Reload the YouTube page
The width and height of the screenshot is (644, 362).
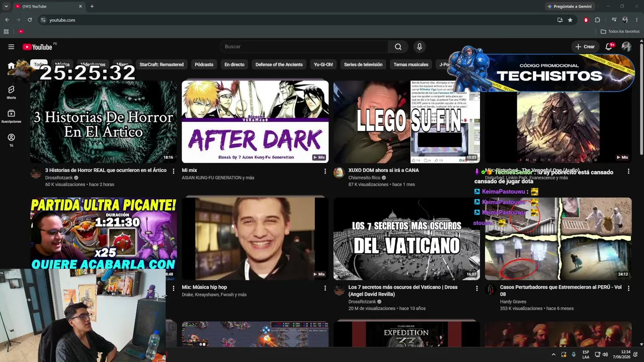tap(30, 20)
